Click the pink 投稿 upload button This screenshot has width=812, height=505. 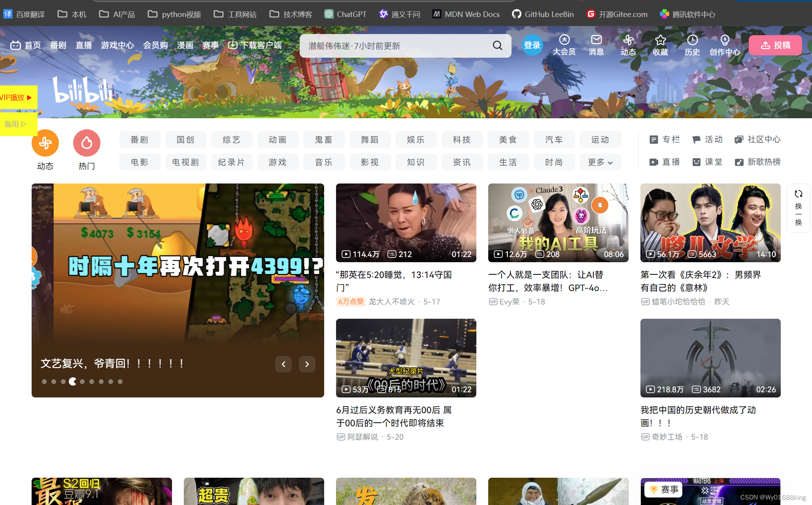pyautogui.click(x=775, y=45)
